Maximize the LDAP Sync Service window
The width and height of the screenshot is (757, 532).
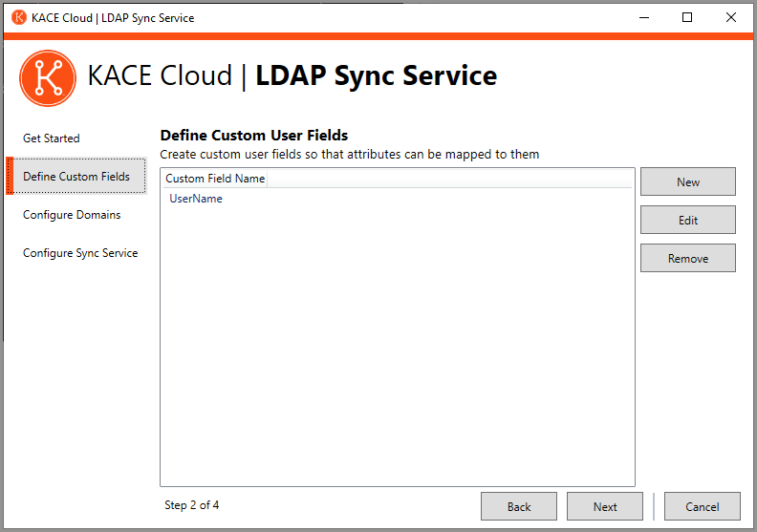pyautogui.click(x=687, y=17)
